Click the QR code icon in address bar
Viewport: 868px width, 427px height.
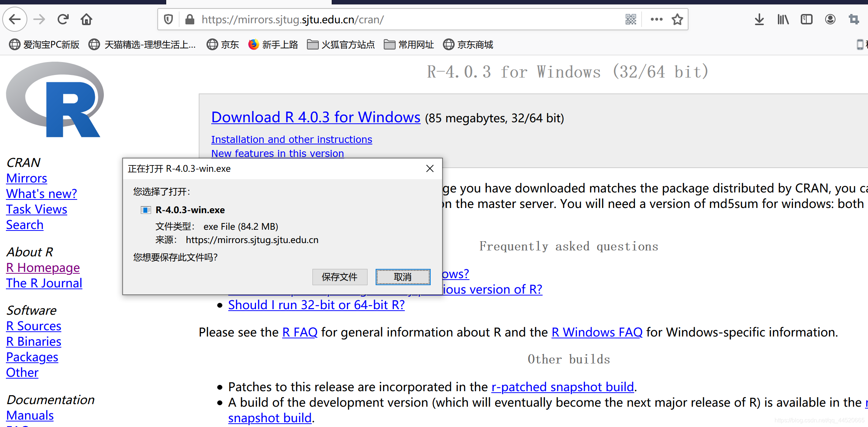631,19
